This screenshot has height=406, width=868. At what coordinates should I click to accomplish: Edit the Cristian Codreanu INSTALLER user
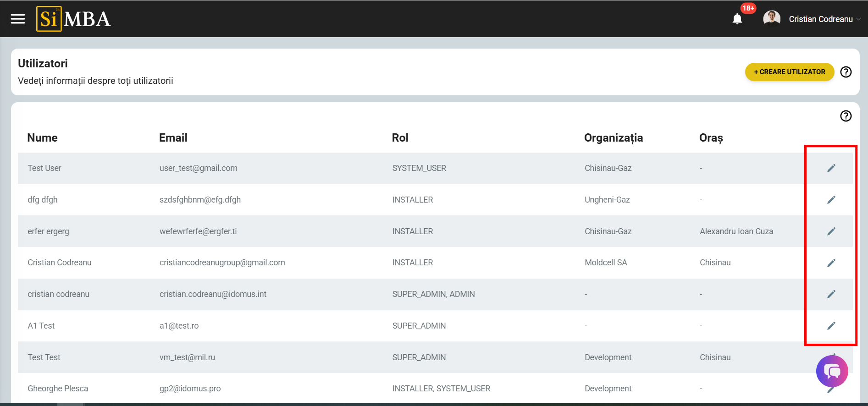pos(831,263)
